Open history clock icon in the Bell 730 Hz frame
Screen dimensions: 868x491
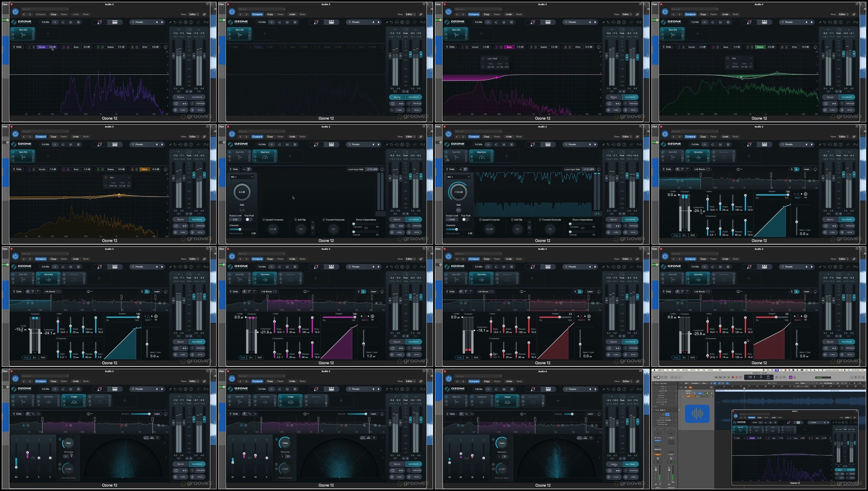(830, 22)
